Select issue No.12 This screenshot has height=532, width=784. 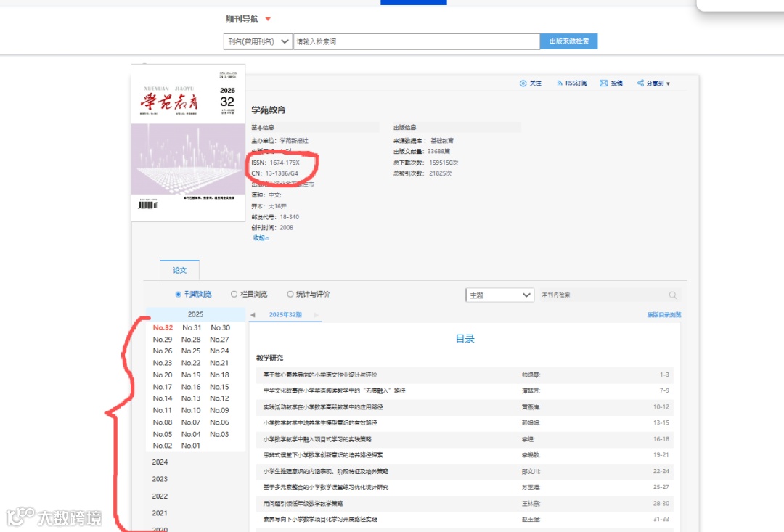tap(219, 398)
